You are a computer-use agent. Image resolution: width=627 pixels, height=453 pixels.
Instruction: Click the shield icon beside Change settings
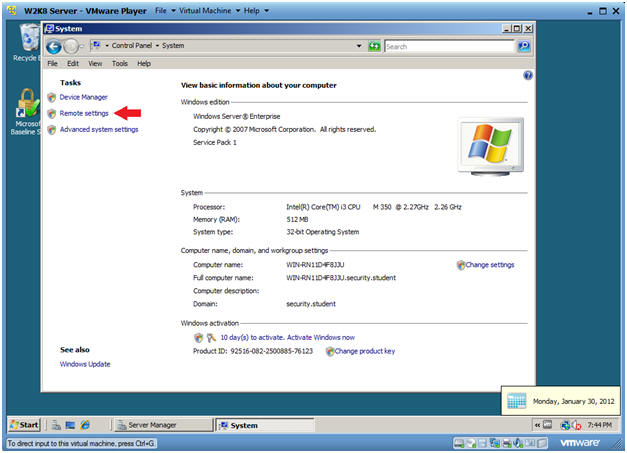(461, 265)
